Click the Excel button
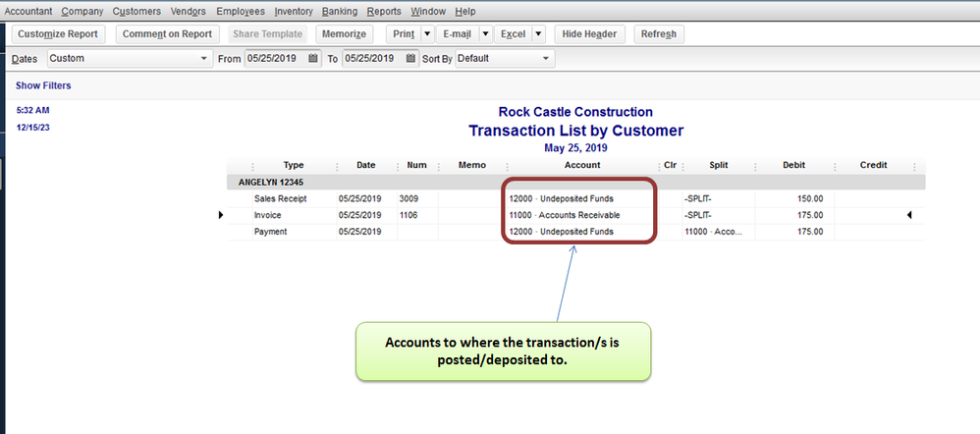This screenshot has height=434, width=980. [514, 33]
